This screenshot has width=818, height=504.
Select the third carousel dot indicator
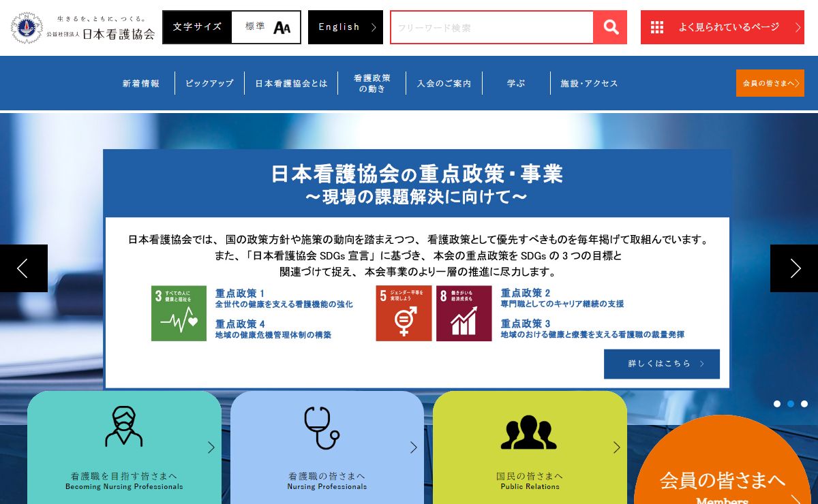point(804,404)
